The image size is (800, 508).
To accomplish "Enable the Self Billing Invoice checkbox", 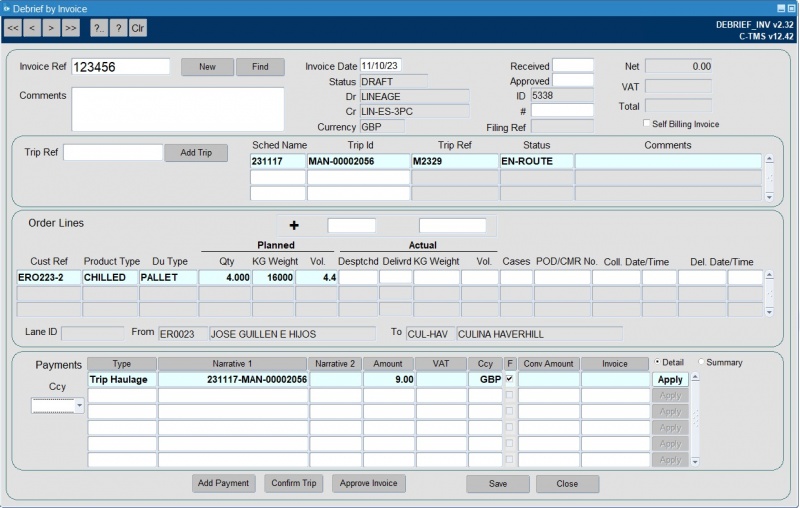I will [646, 123].
